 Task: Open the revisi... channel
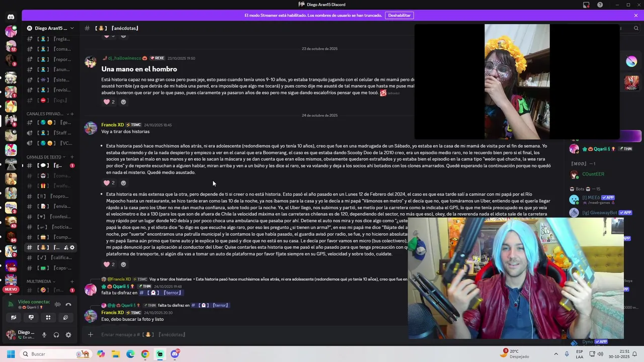[x=50, y=90]
